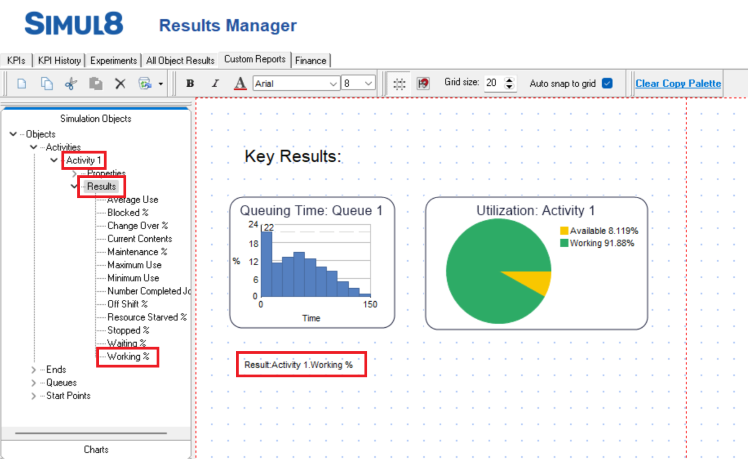The width and height of the screenshot is (748, 459).
Task: Click the New report icon
Action: click(x=21, y=84)
